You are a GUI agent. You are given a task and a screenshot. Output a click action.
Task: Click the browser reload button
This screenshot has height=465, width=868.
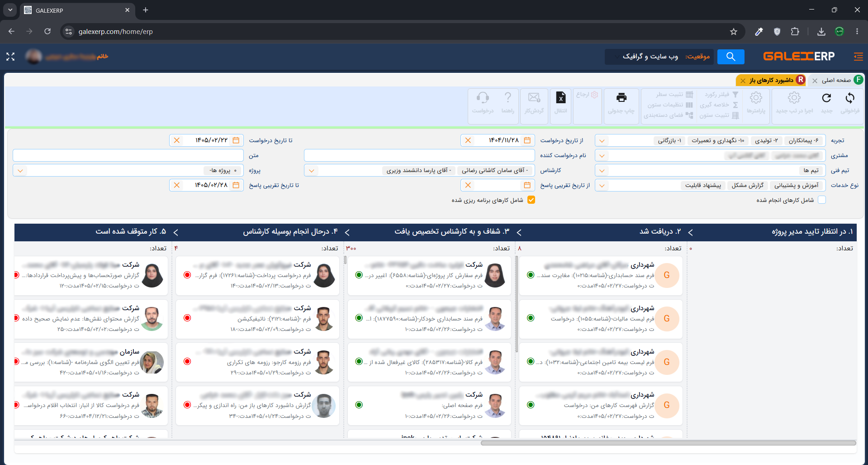click(x=47, y=31)
